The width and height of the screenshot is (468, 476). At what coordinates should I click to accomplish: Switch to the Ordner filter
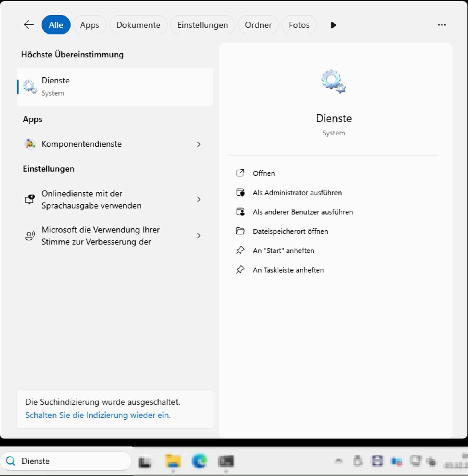click(258, 25)
